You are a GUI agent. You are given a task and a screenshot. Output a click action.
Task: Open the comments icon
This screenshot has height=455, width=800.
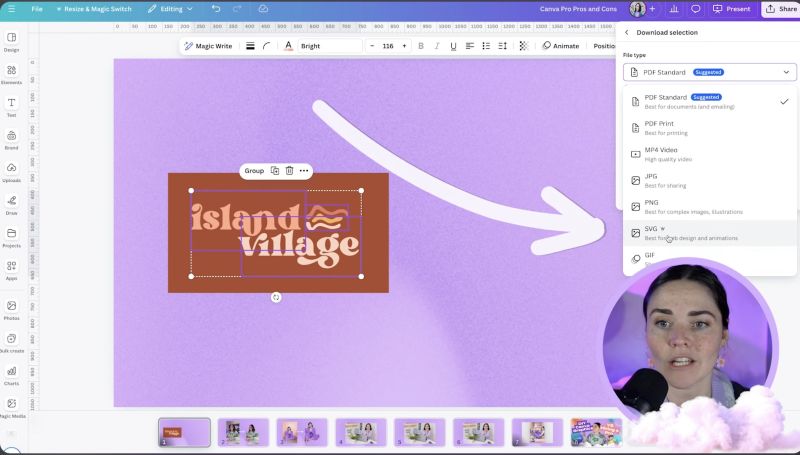pyautogui.click(x=695, y=9)
